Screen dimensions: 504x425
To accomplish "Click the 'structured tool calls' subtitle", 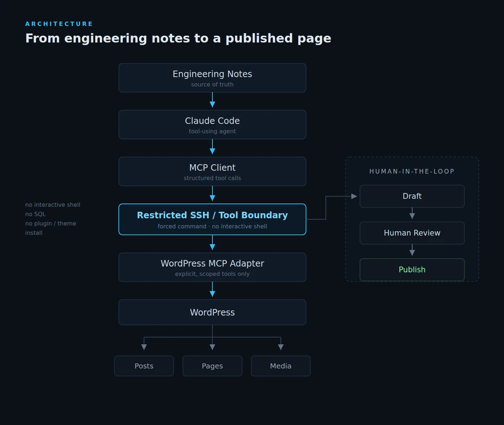I will 212,178.
